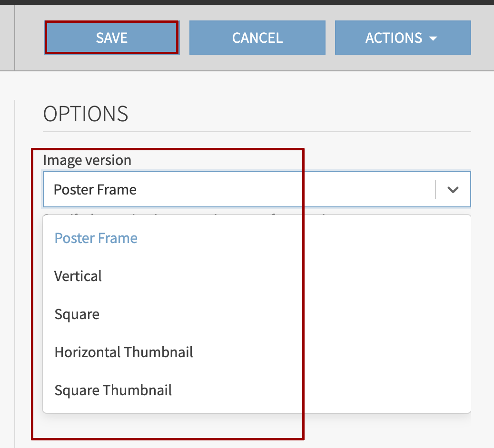Screen dimensions: 494x448
Task: Select the highlighted Poster Frame option
Action: pyautogui.click(x=96, y=238)
